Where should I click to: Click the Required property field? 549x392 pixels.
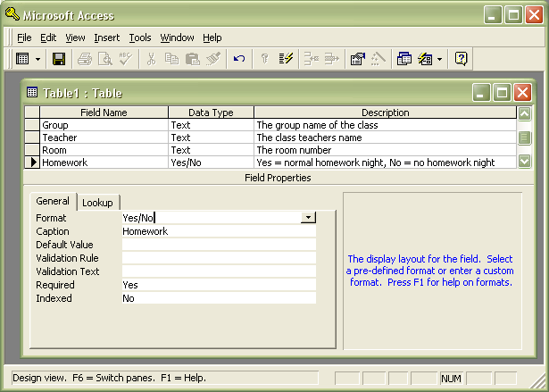point(219,285)
